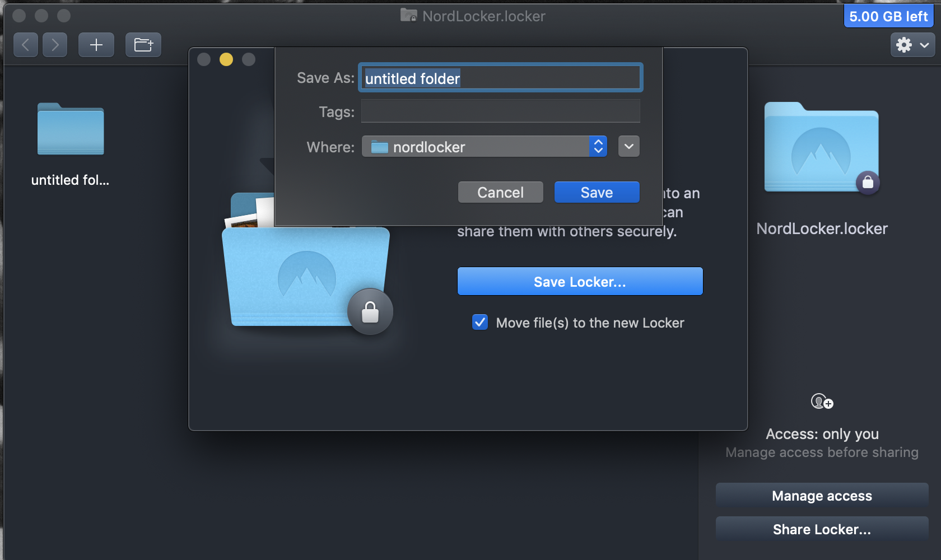The image size is (941, 560).
Task: Click Manage access
Action: point(821,496)
